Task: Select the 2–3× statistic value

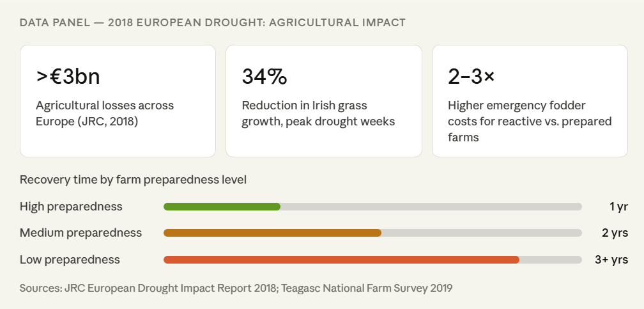Action: tap(471, 77)
